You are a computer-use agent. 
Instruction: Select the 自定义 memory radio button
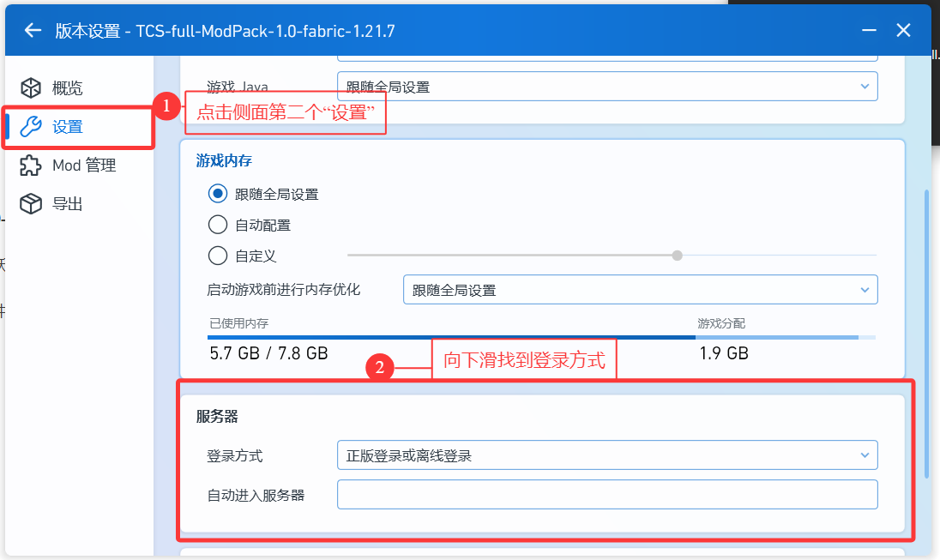[x=218, y=256]
